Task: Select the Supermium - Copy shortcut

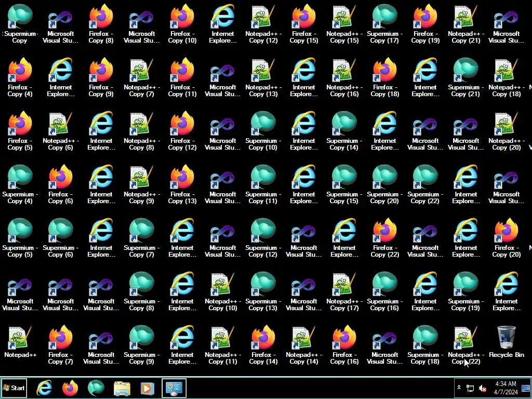Action: 20,24
